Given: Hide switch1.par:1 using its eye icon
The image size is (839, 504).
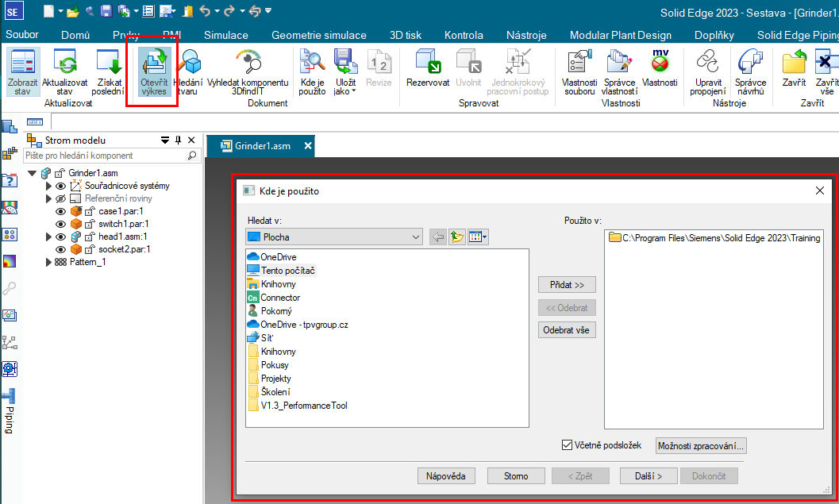Looking at the screenshot, I should 61,224.
